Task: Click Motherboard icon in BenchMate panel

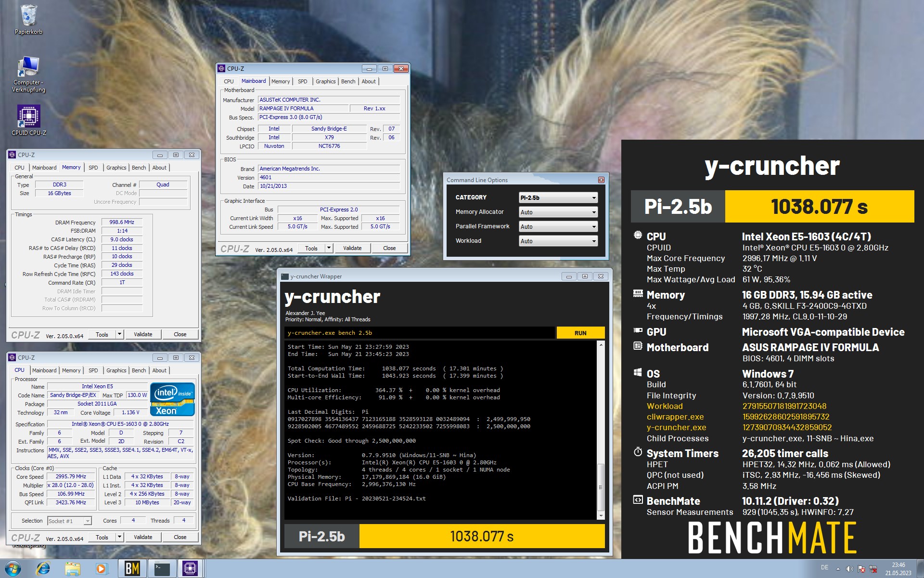Action: 638,346
